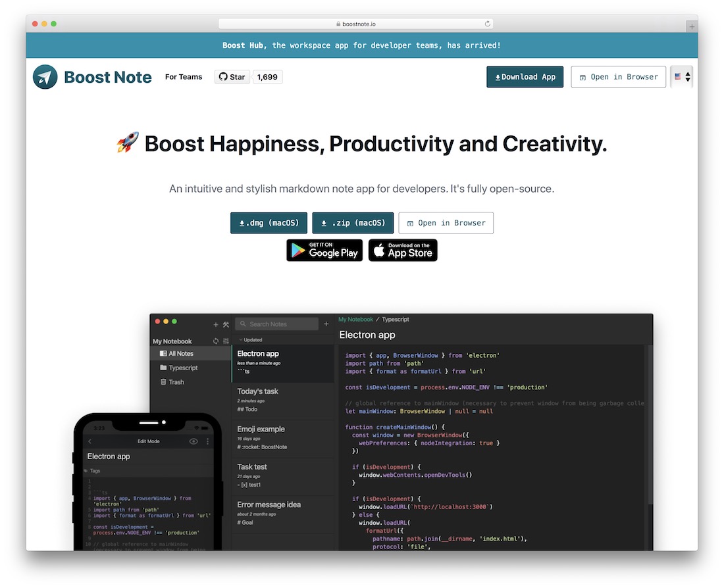The width and height of the screenshot is (724, 588).
Task: Download the app from App Store badge
Action: click(x=403, y=250)
